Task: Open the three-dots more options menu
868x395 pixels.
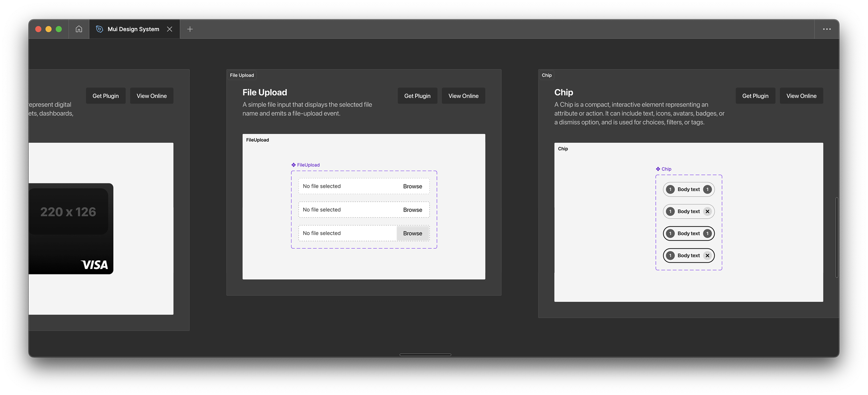Action: click(827, 29)
